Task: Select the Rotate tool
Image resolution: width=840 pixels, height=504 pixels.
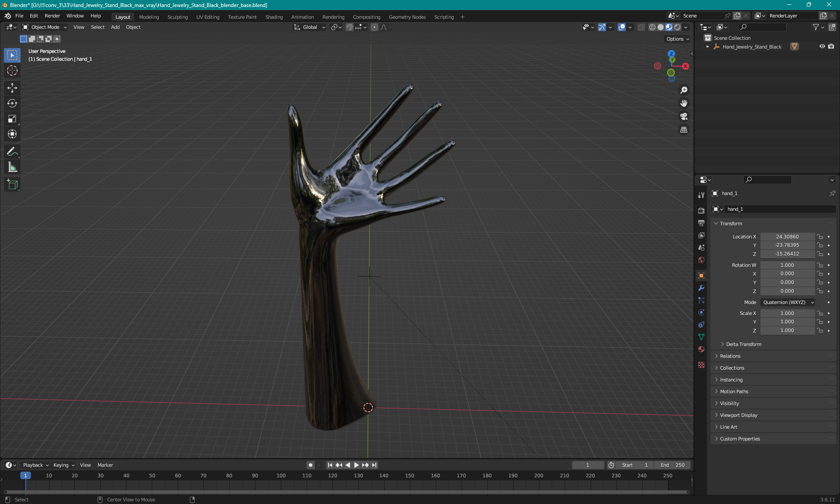Action: (12, 103)
